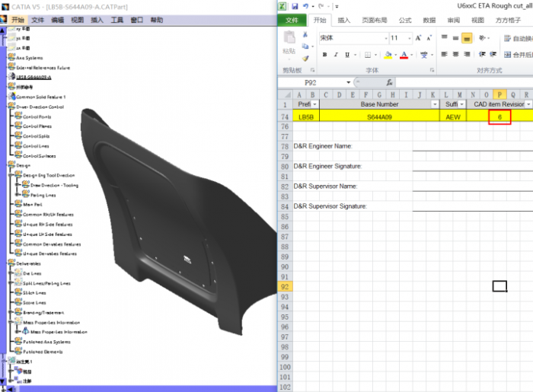Screen dimensions: 533x392
Task: Toggle center horizontal text alignment
Action: [x=455, y=55]
